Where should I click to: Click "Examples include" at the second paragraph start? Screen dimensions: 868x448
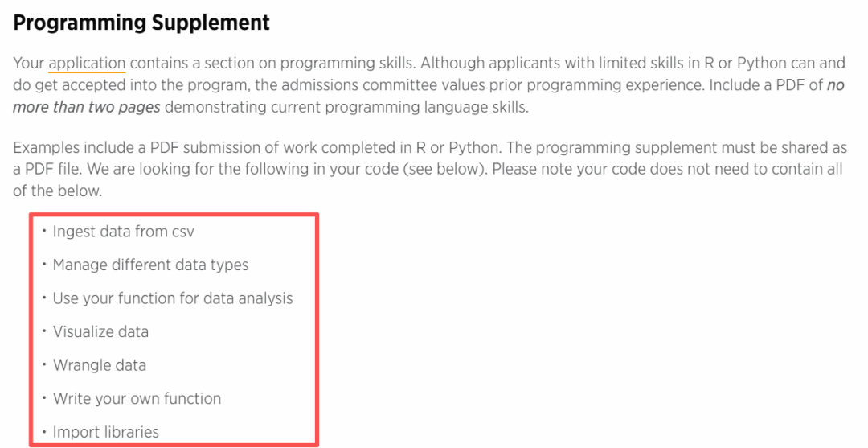click(x=64, y=148)
